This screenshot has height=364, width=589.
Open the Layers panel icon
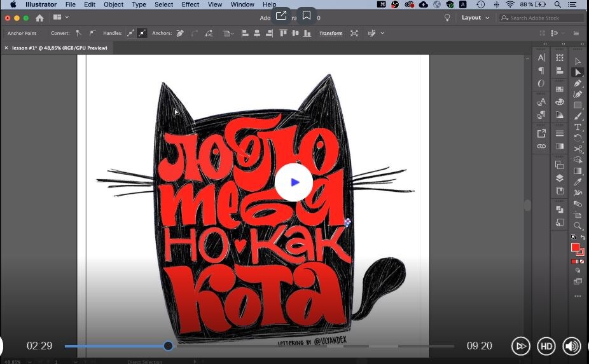(x=560, y=178)
